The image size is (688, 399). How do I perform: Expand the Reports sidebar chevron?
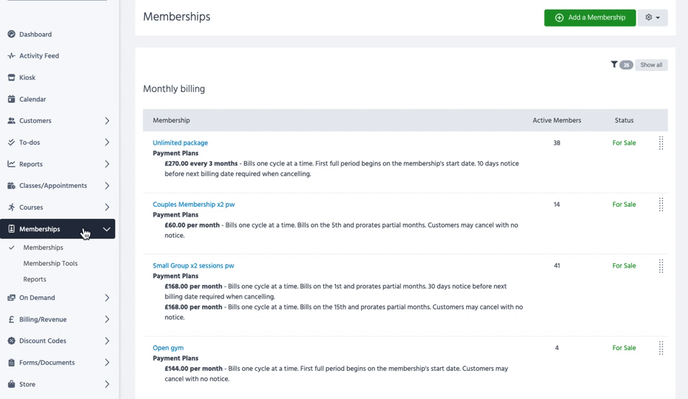pyautogui.click(x=107, y=164)
